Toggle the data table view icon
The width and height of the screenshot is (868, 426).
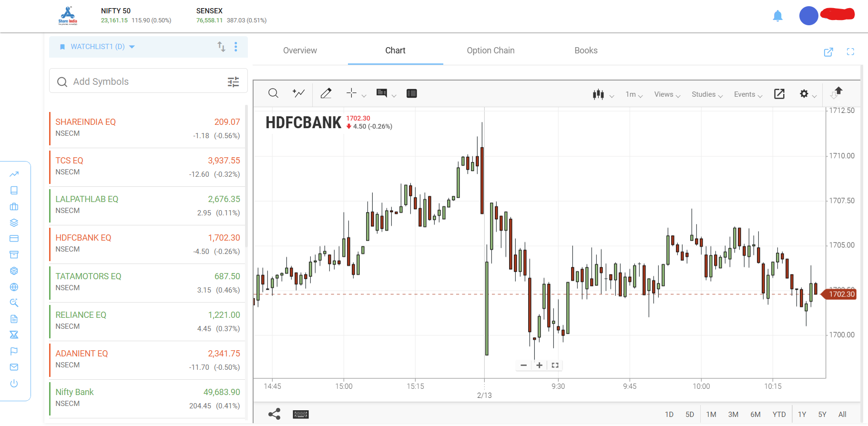pyautogui.click(x=412, y=93)
